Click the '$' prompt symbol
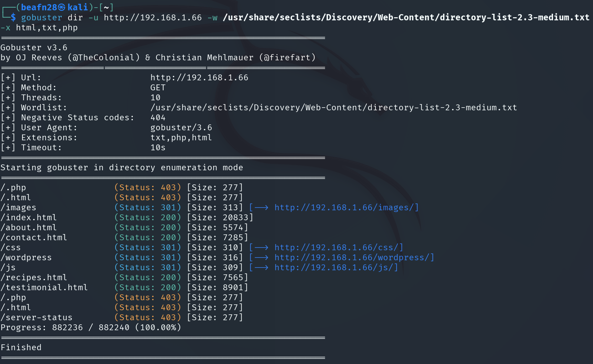This screenshot has height=364, width=593. click(13, 18)
